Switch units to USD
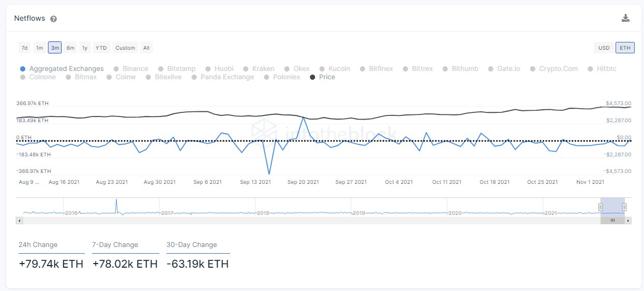644x291 pixels. tap(604, 48)
